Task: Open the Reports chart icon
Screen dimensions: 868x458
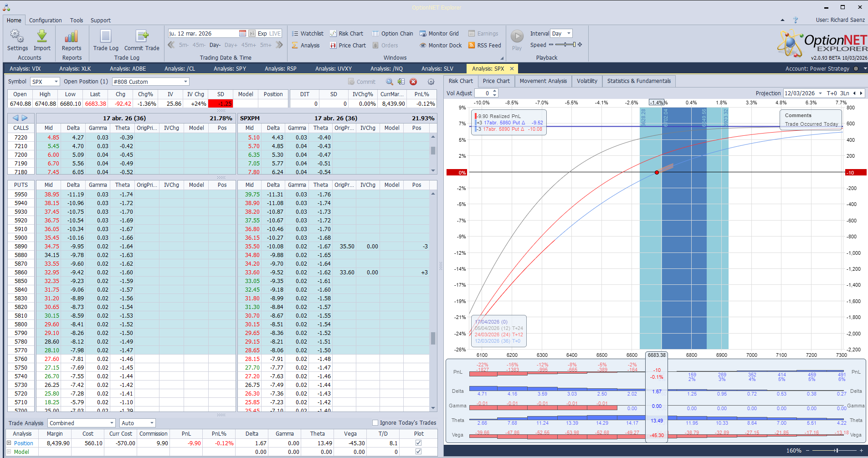Action: click(72, 37)
